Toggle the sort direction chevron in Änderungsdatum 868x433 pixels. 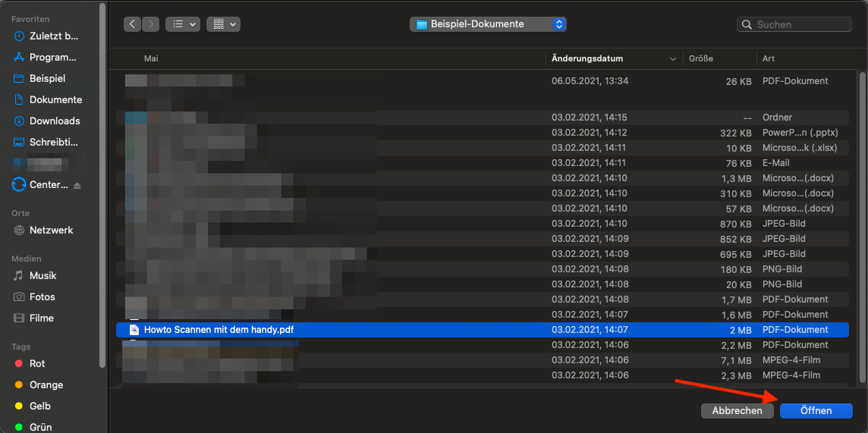click(673, 58)
